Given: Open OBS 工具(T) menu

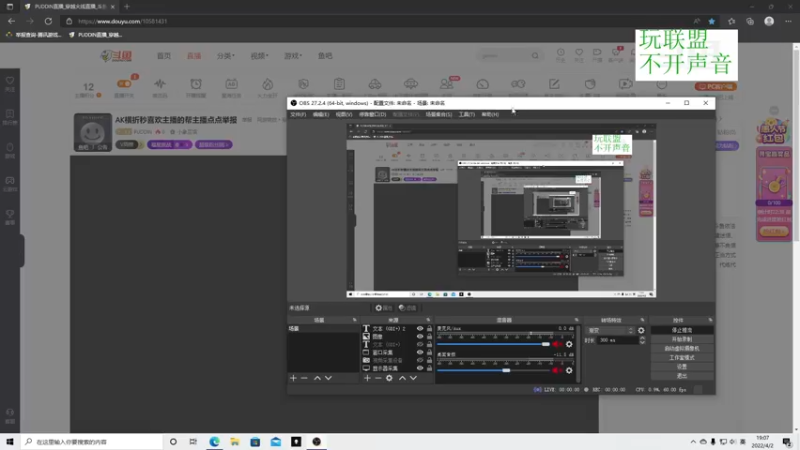Looking at the screenshot, I should tap(466, 114).
